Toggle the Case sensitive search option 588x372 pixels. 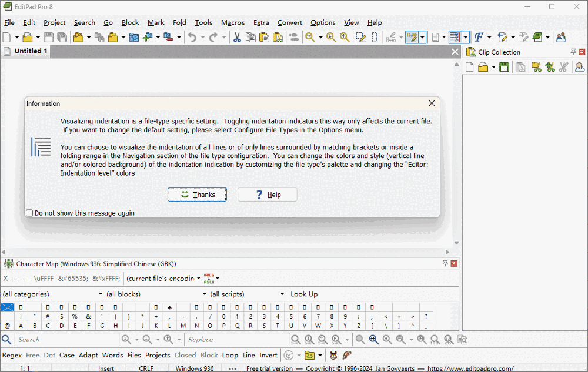click(x=67, y=355)
